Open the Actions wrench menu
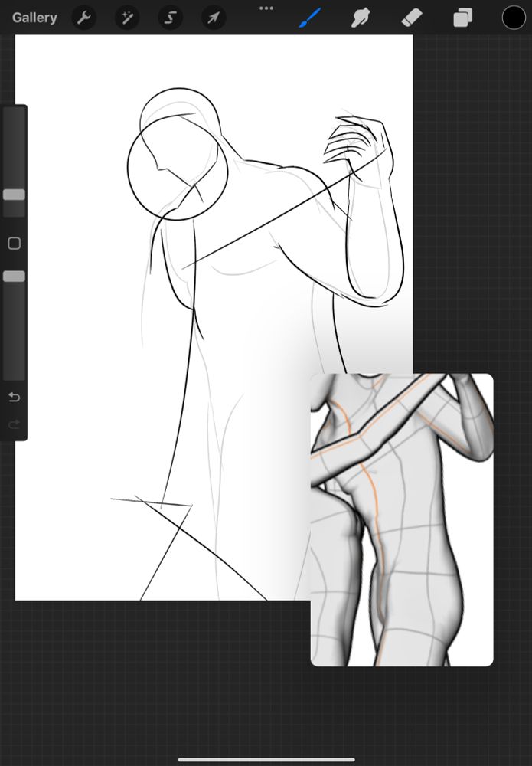Image resolution: width=532 pixels, height=766 pixels. (x=84, y=18)
